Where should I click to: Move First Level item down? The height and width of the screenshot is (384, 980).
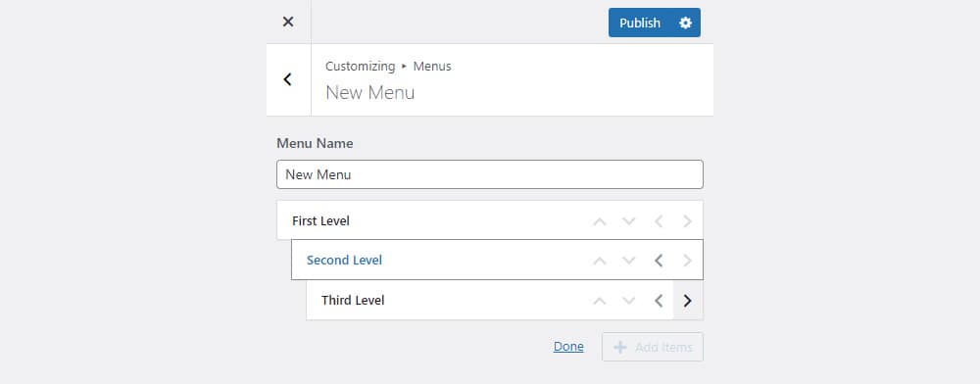629,221
